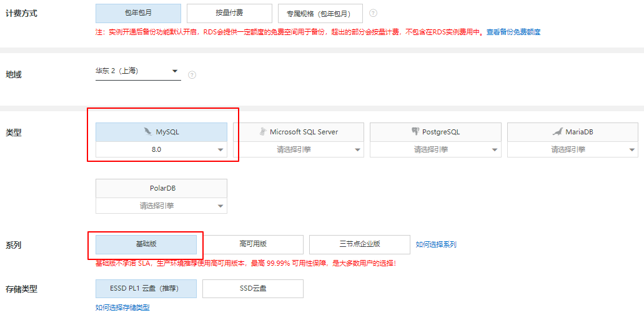Select the 包年包月 billing option
This screenshot has height=320, width=644.
coord(138,13)
